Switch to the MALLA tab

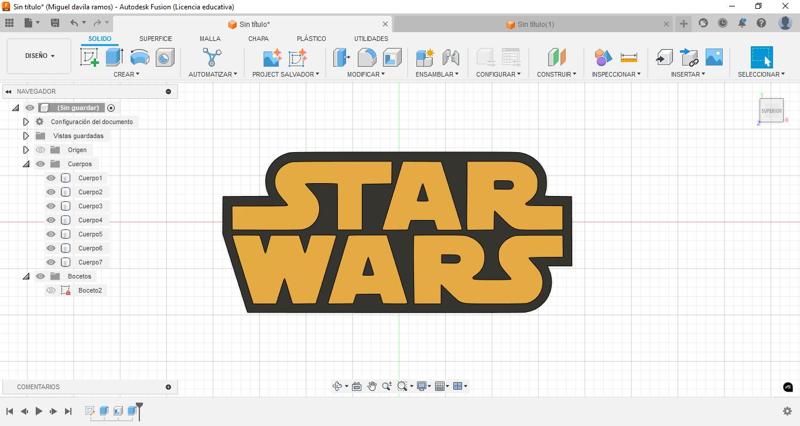point(210,39)
